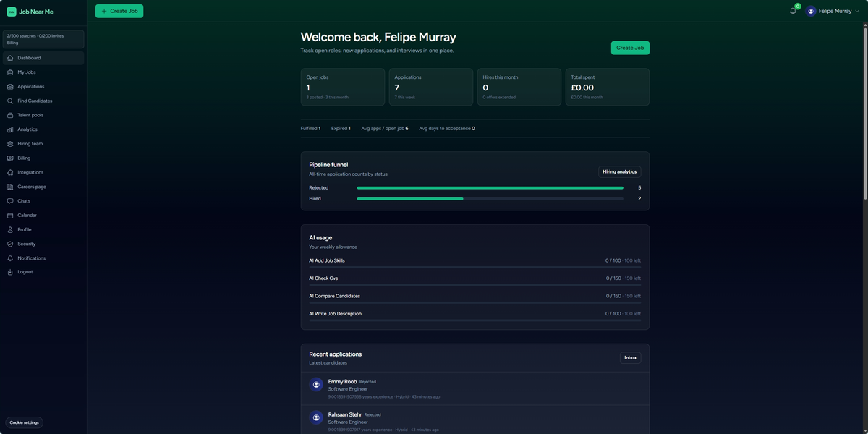Go to My Jobs in sidebar
The image size is (868, 434).
[x=43, y=72]
